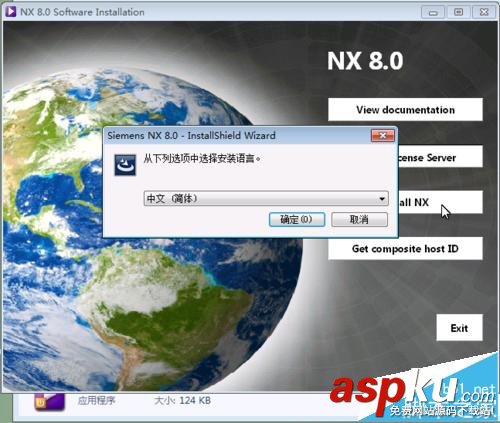Confirm language with the 确定(O) button

pyautogui.click(x=297, y=219)
